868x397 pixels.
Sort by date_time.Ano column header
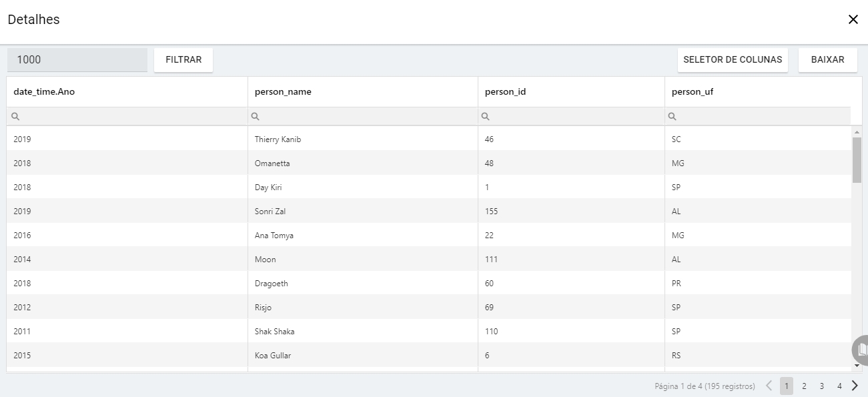coord(44,92)
